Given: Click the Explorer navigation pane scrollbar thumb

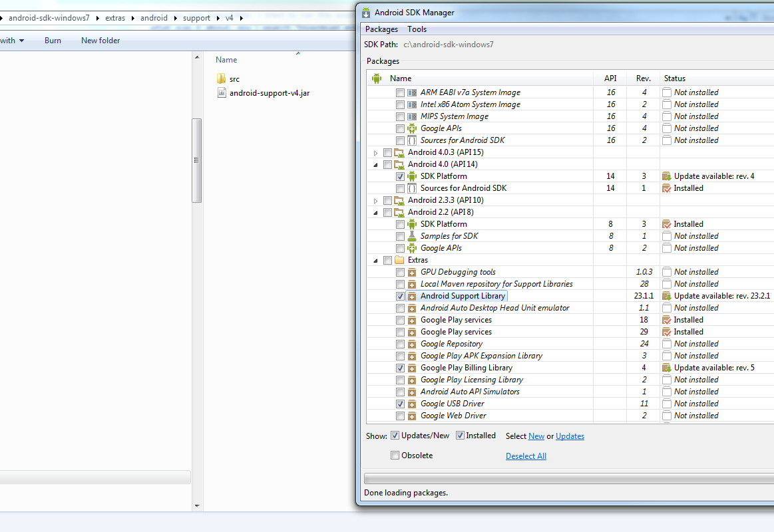Looking at the screenshot, I should [x=196, y=160].
